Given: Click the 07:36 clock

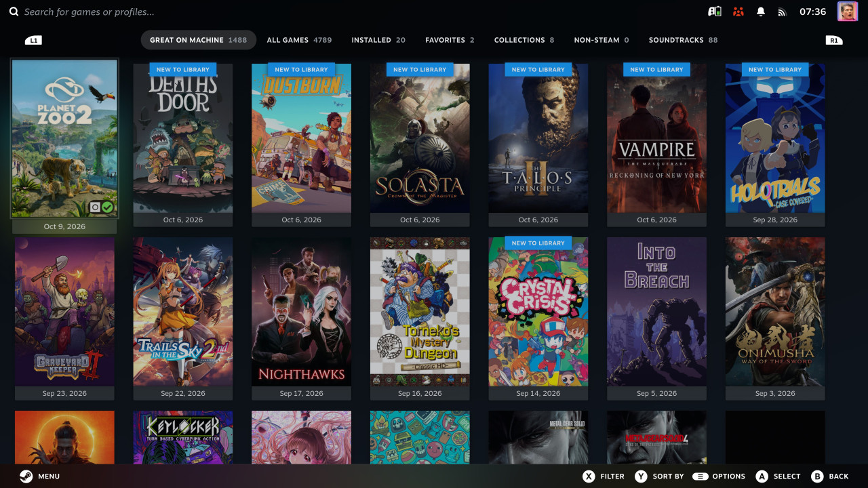Looking at the screenshot, I should [812, 12].
